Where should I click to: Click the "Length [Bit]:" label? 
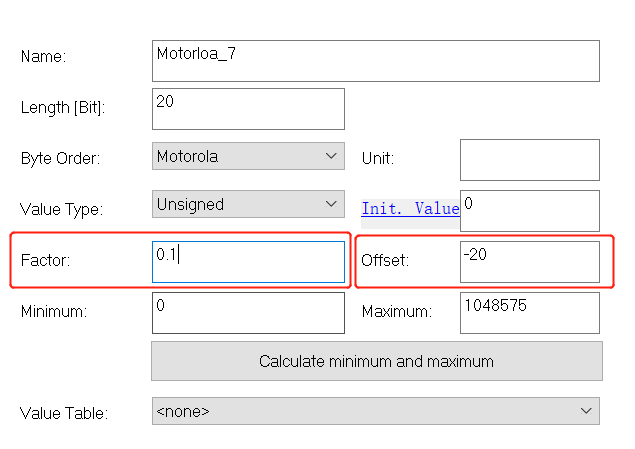coord(63,108)
